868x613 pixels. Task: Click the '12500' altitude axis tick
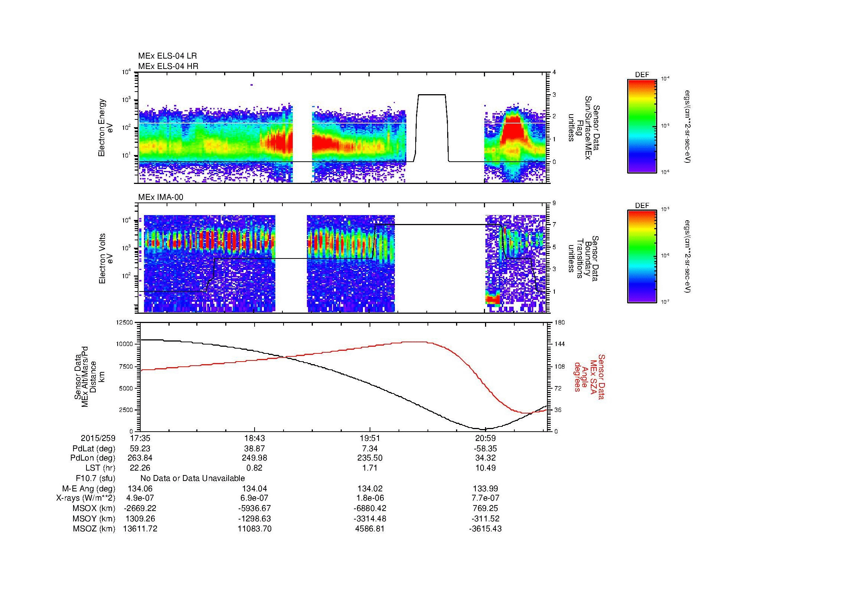(125, 322)
